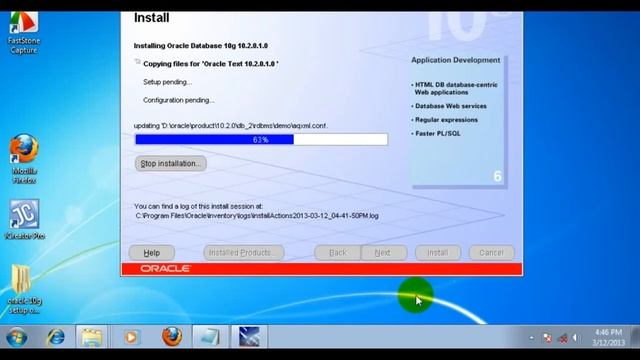Click the 'Setup pending...' status line

click(x=167, y=82)
